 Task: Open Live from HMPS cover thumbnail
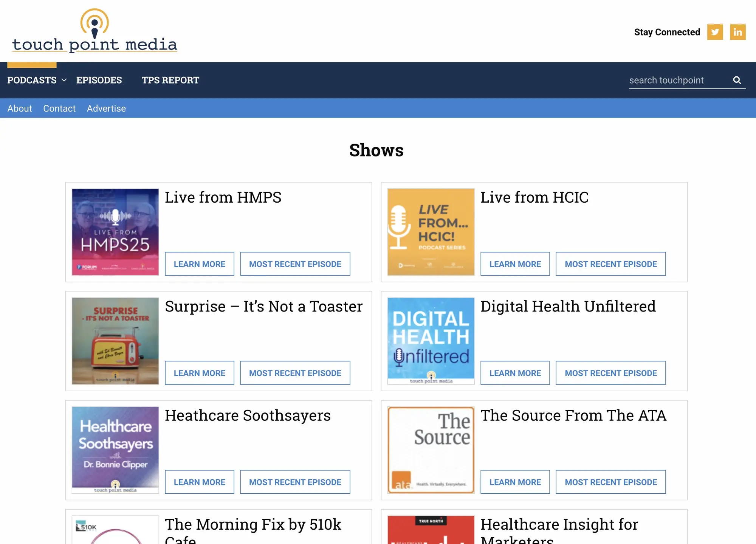coord(115,232)
